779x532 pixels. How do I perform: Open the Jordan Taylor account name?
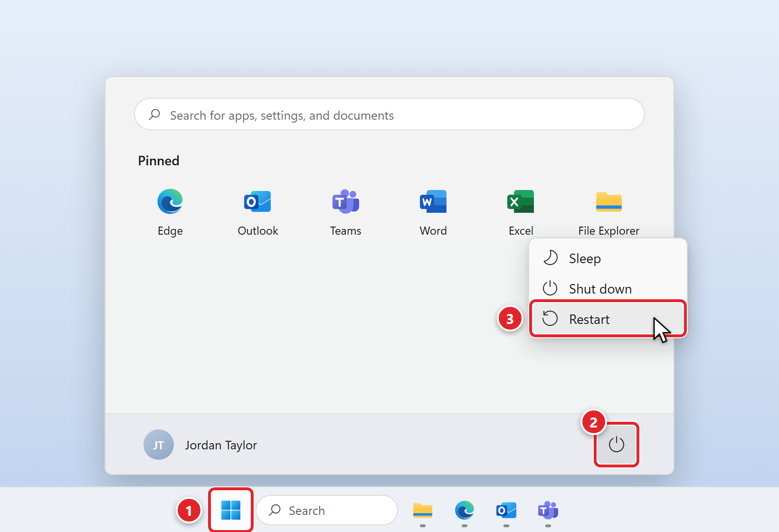(221, 445)
